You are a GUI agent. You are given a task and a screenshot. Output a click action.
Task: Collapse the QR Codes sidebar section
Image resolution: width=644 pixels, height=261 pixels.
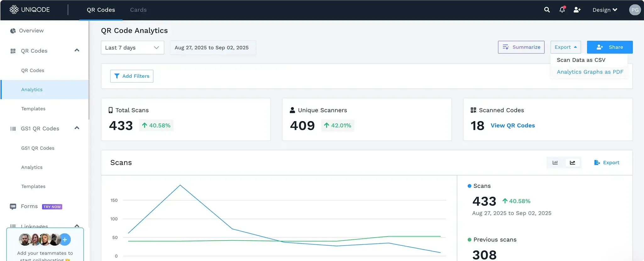(x=77, y=51)
